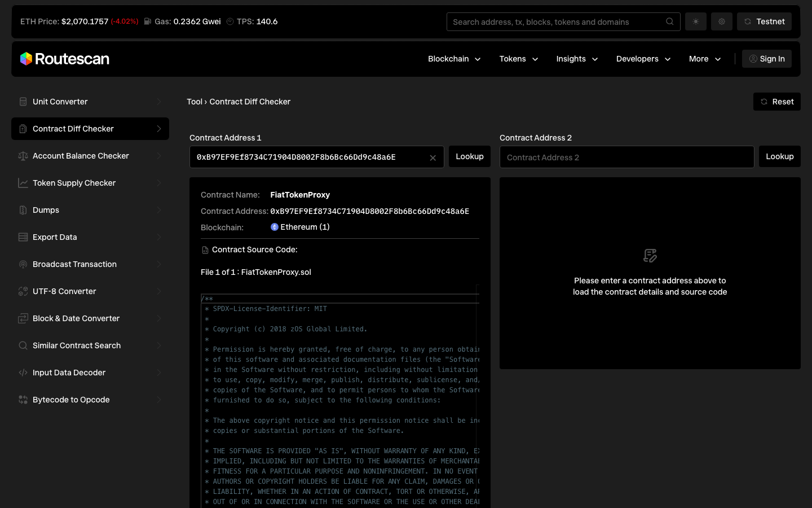The height and width of the screenshot is (508, 812).
Task: Click the Broadcast Transaction signal icon
Action: 23,264
